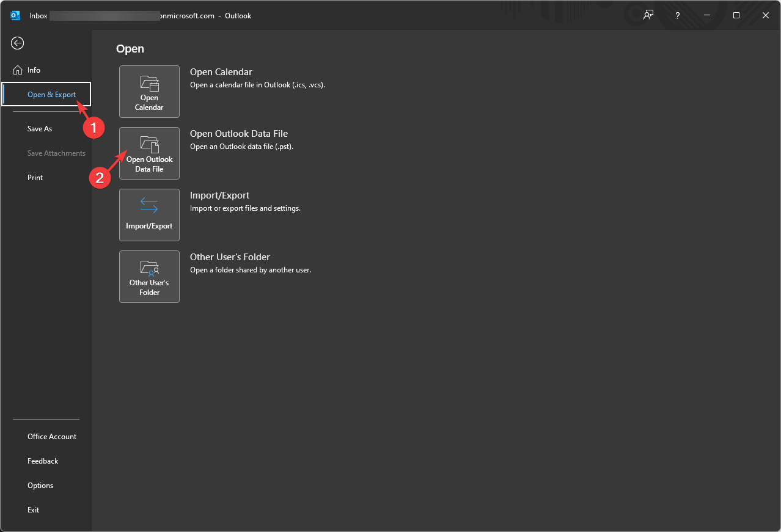Click the Outlook app icon in title bar
The width and height of the screenshot is (781, 532).
tap(15, 15)
